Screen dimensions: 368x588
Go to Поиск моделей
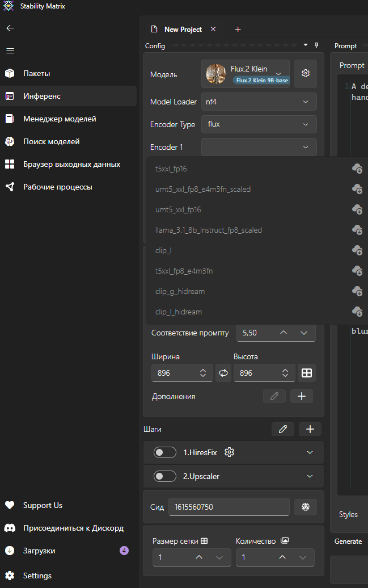click(x=68, y=141)
